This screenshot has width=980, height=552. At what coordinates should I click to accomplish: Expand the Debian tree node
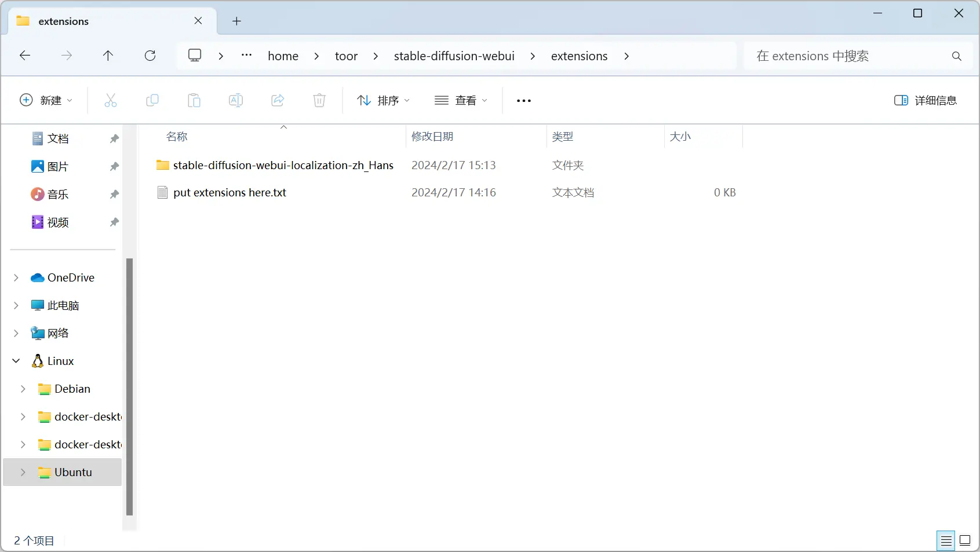[x=23, y=389]
